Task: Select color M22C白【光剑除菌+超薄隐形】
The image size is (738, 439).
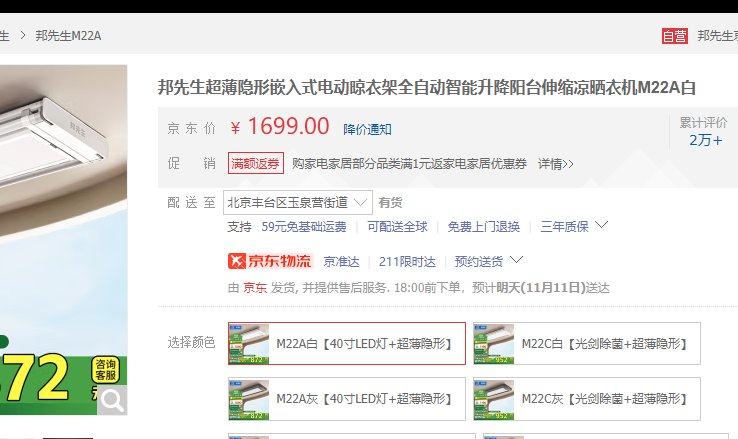Action: pyautogui.click(x=587, y=343)
